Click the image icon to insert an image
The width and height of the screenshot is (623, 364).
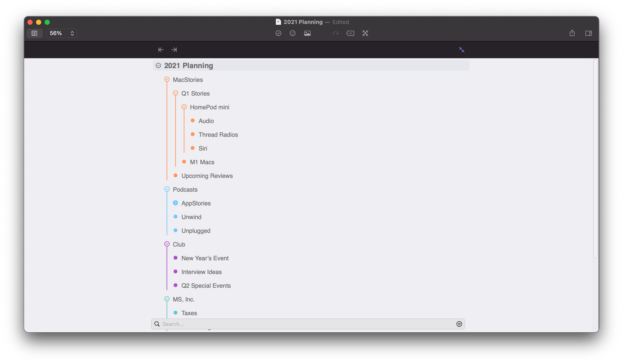tap(307, 33)
